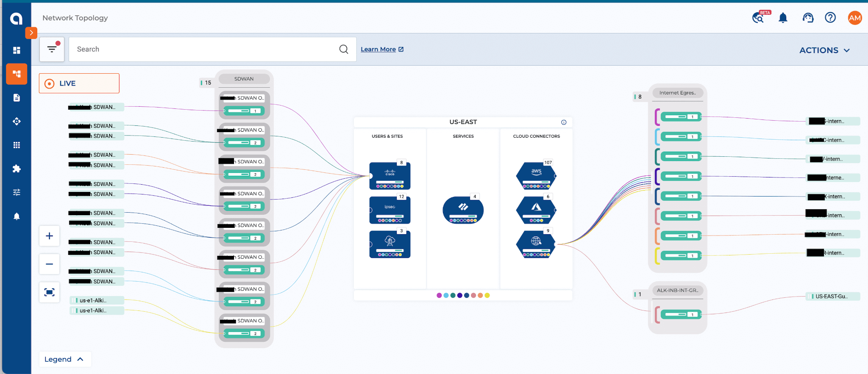Image resolution: width=868 pixels, height=374 pixels.
Task: Select the Cisco connector node
Action: (x=390, y=176)
